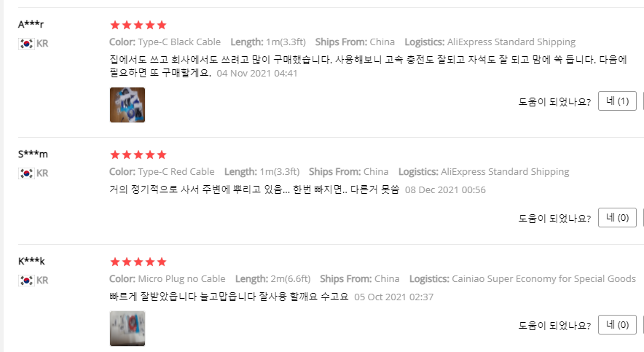Image resolution: width=644 pixels, height=352 pixels.
Task: Click reviewer name S***m
Action: point(33,154)
